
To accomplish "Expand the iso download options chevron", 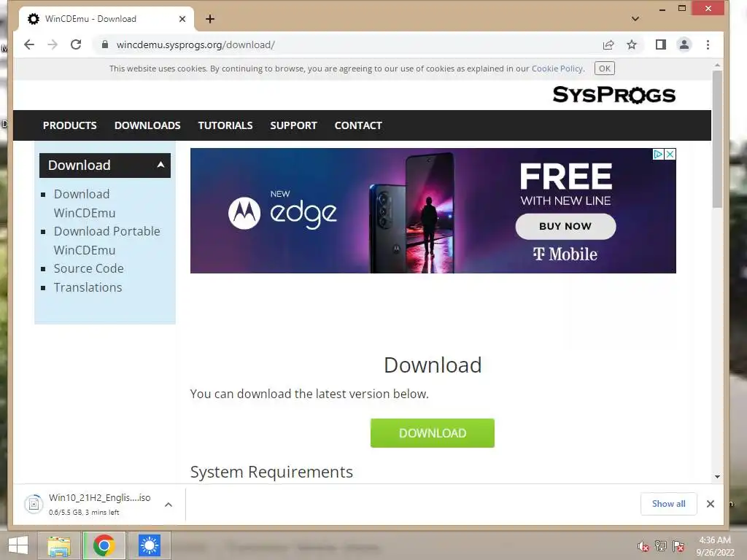I will click(x=169, y=505).
